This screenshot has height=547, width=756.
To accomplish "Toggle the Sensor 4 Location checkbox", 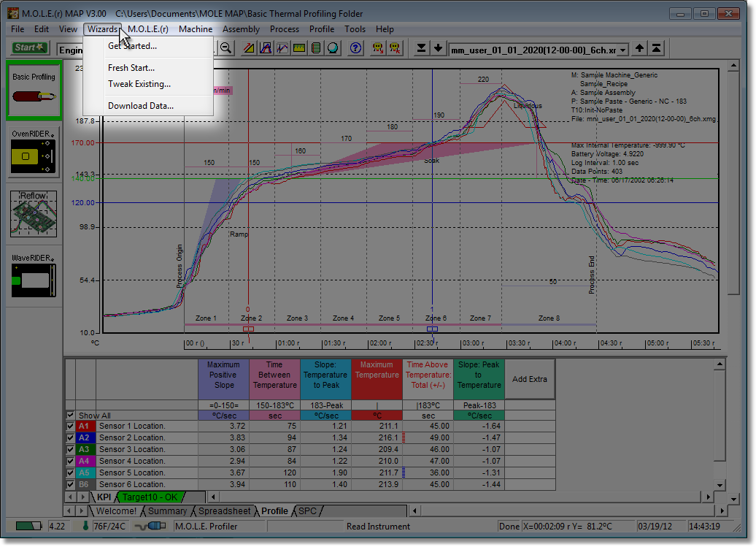I will click(x=70, y=461).
